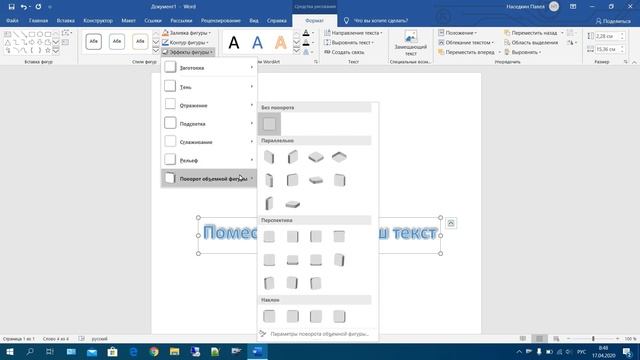Click the русский language indicator
The width and height of the screenshot is (640, 360).
pos(100,339)
